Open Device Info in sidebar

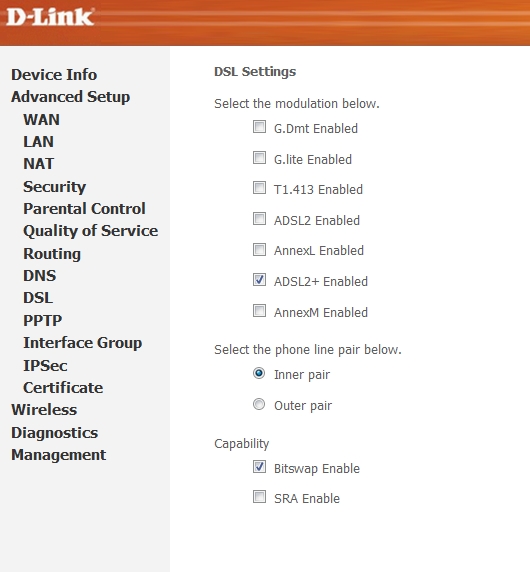(x=54, y=75)
